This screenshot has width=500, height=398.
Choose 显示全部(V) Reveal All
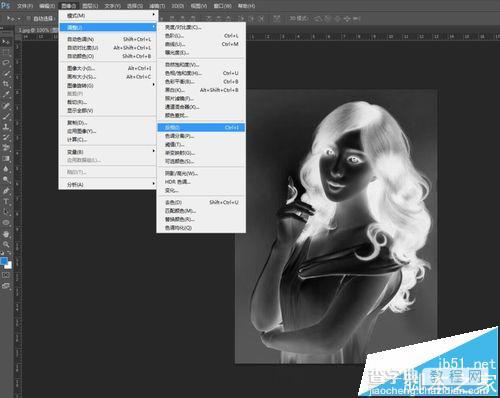(108, 110)
